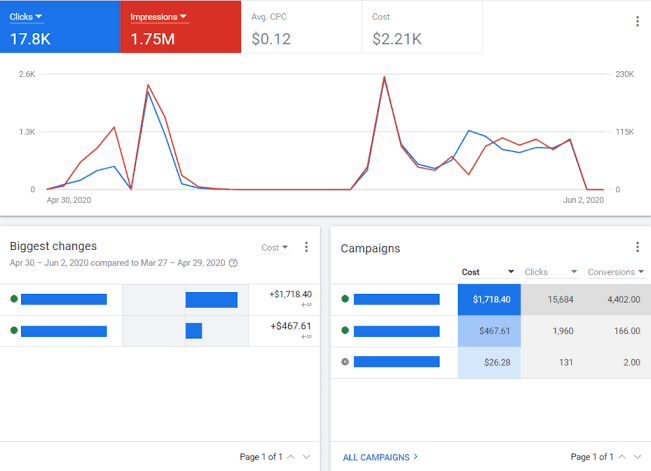Open Cost dropdown in Biggest changes card
The width and height of the screenshot is (651, 471).
pyautogui.click(x=275, y=248)
